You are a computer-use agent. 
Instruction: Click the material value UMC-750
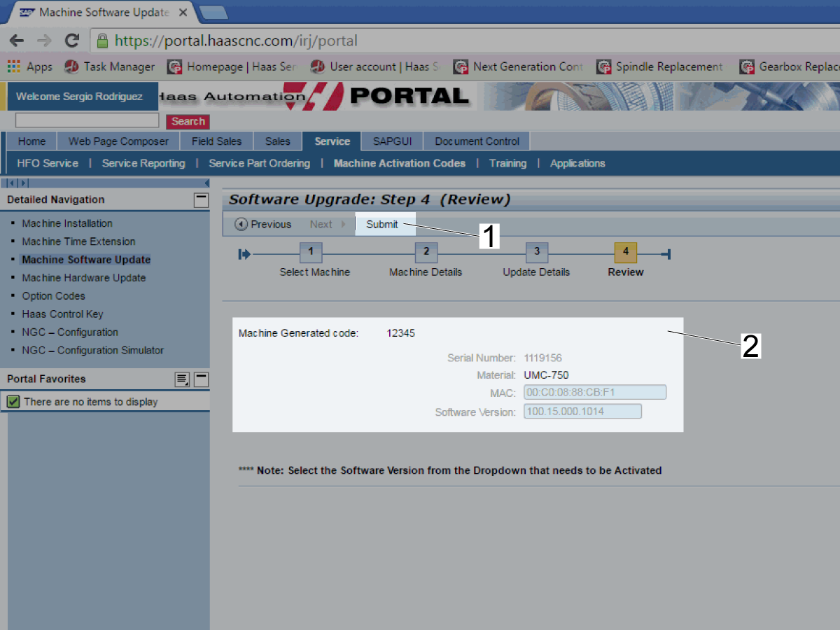point(546,375)
